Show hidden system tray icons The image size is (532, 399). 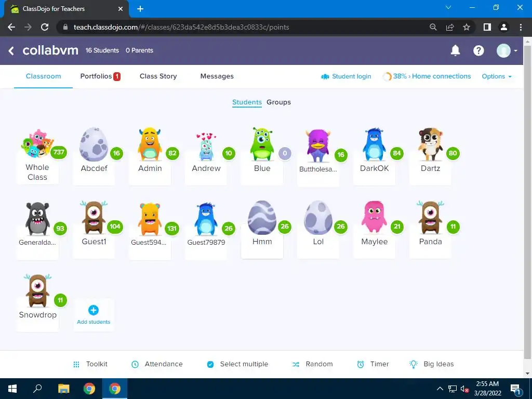click(x=440, y=389)
